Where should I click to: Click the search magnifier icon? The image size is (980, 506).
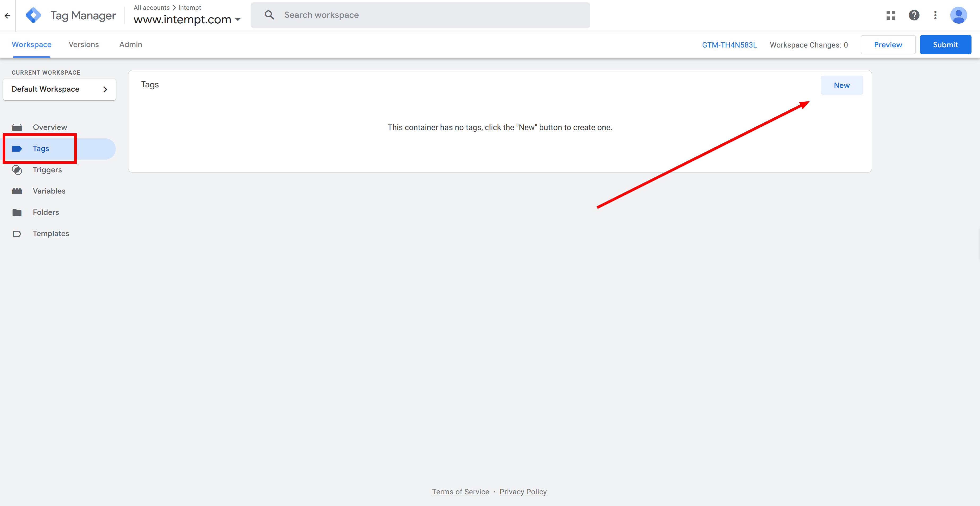tap(269, 15)
